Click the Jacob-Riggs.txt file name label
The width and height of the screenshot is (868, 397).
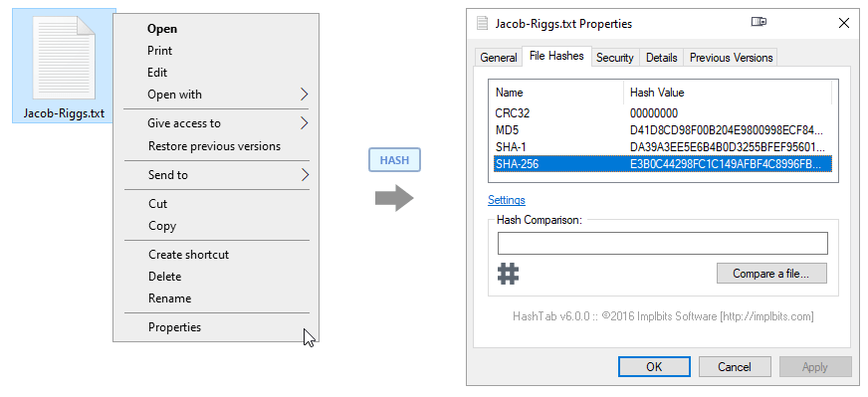[64, 113]
